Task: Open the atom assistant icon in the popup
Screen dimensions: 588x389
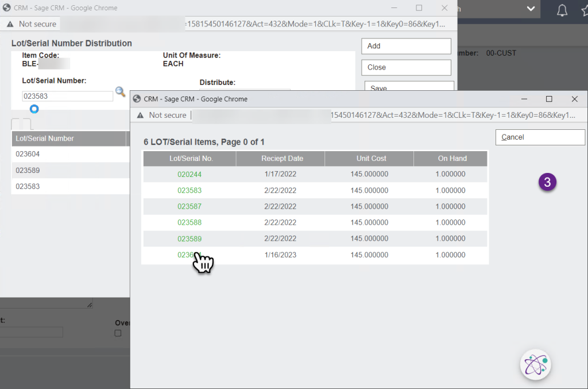Action: point(536,365)
